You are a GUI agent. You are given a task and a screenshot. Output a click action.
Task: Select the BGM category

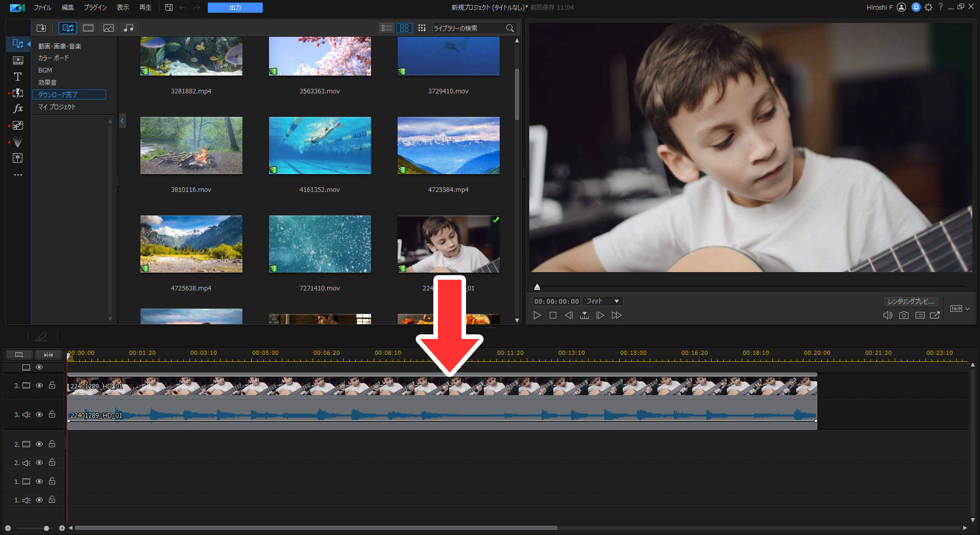[x=45, y=70]
